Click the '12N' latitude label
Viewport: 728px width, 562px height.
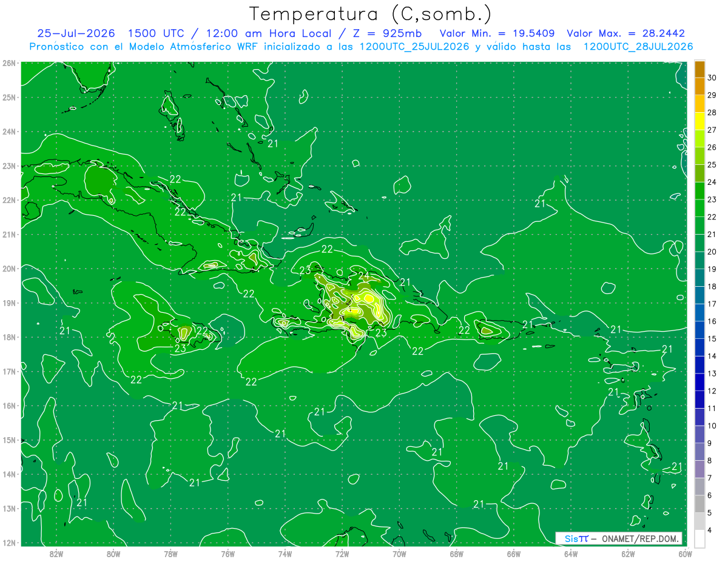(9, 543)
